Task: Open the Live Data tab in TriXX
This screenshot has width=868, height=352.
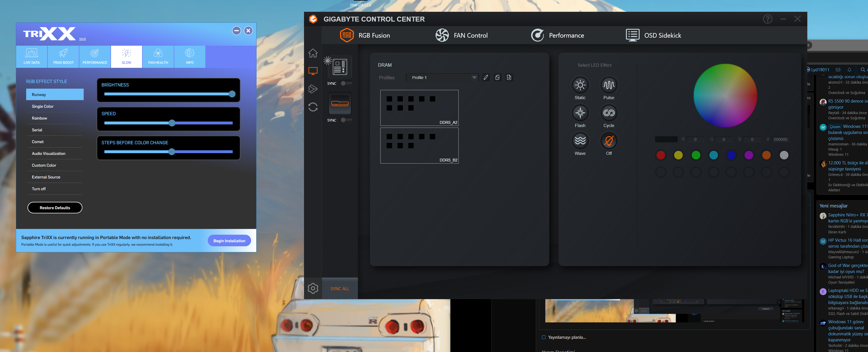Action: coord(32,57)
